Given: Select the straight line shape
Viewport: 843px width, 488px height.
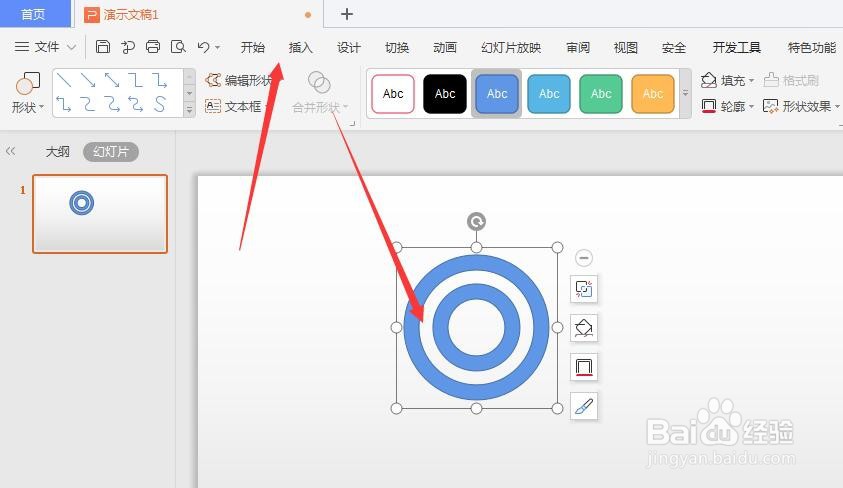Looking at the screenshot, I should pyautogui.click(x=64, y=81).
